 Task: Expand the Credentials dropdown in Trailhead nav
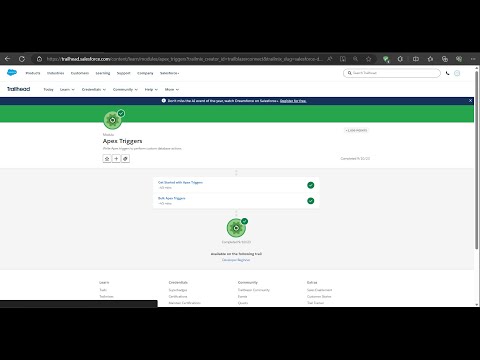pyautogui.click(x=94, y=89)
